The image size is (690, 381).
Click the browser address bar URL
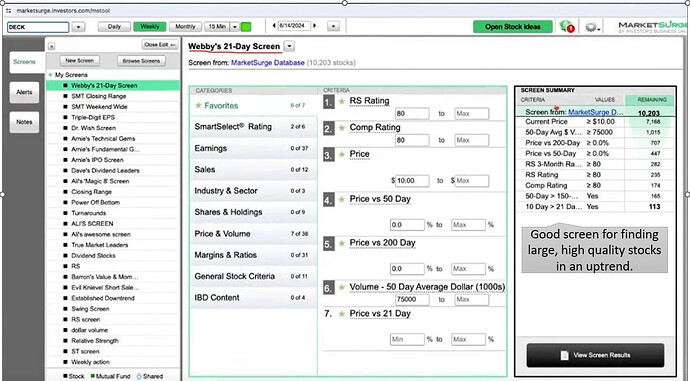[63, 10]
